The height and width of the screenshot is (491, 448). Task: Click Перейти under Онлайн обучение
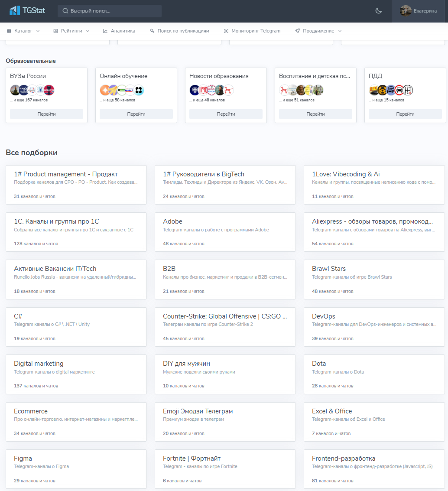136,114
